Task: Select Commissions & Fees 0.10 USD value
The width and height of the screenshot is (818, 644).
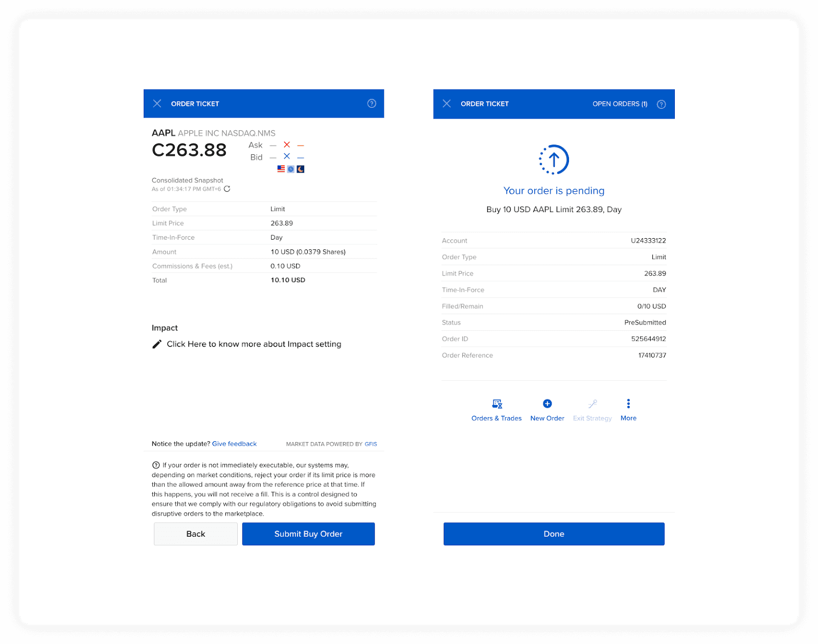Action: (285, 266)
